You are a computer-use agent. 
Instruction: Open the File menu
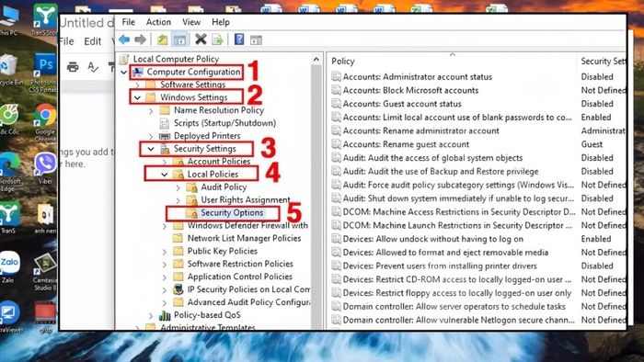pyautogui.click(x=129, y=22)
